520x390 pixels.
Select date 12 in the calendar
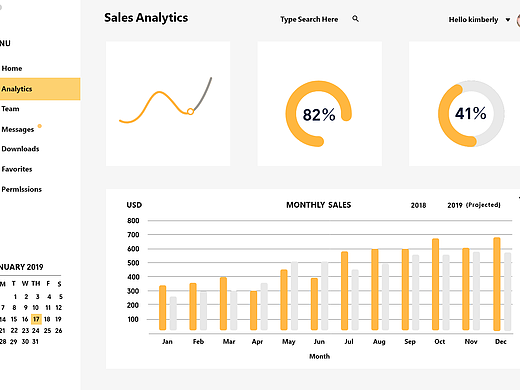click(x=59, y=308)
